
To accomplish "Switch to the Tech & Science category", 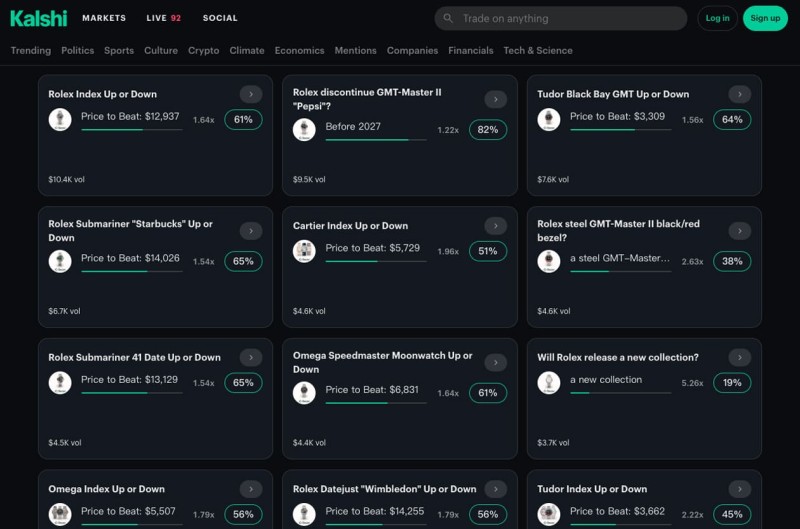I will [538, 50].
